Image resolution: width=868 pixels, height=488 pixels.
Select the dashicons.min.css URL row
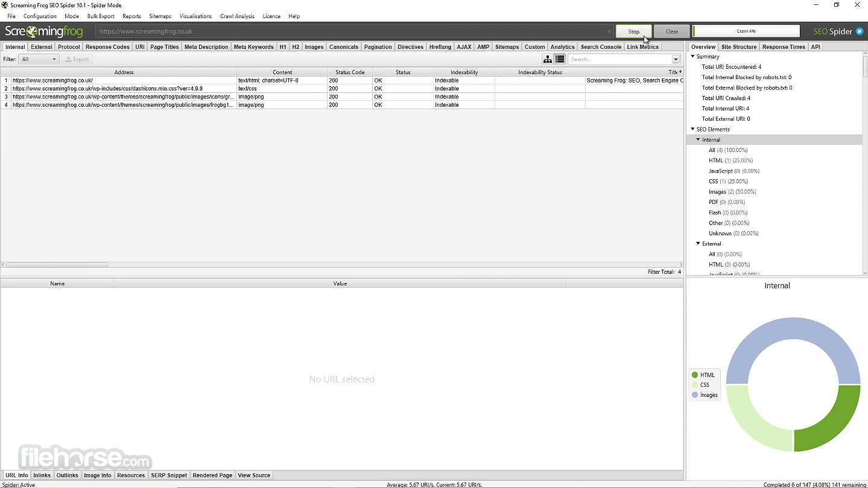[x=341, y=89]
